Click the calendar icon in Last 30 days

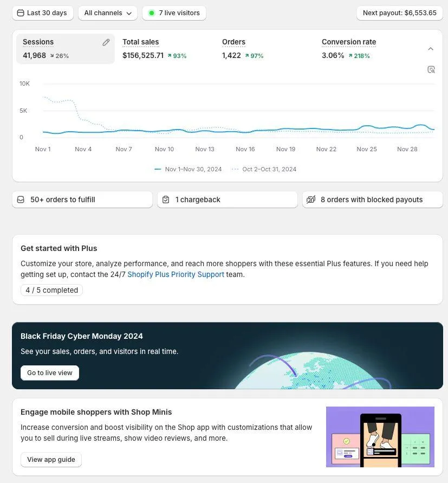21,13
